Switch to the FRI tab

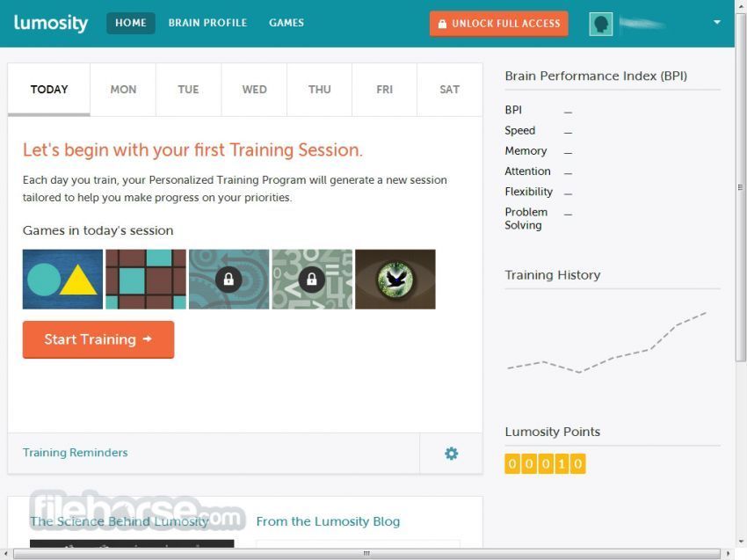tap(384, 90)
